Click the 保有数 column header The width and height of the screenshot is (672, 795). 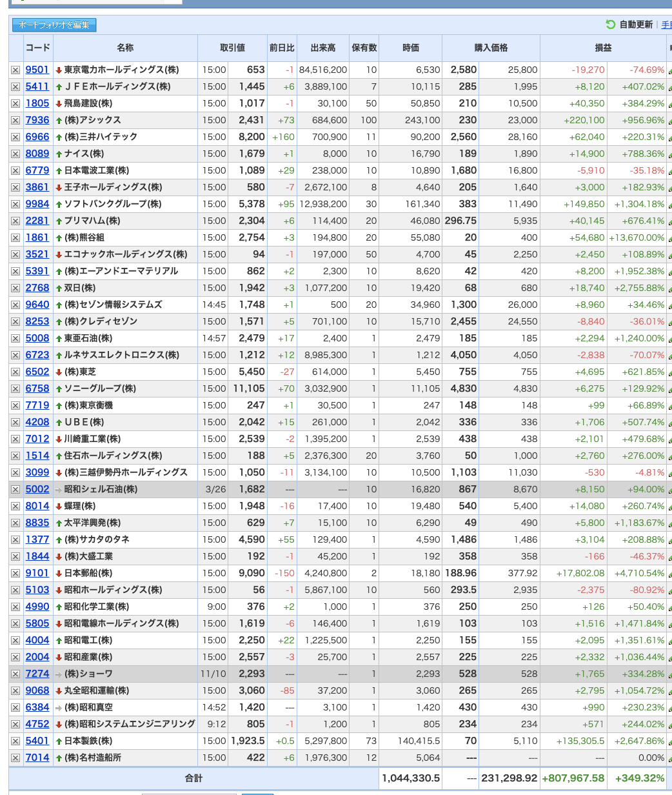(364, 48)
